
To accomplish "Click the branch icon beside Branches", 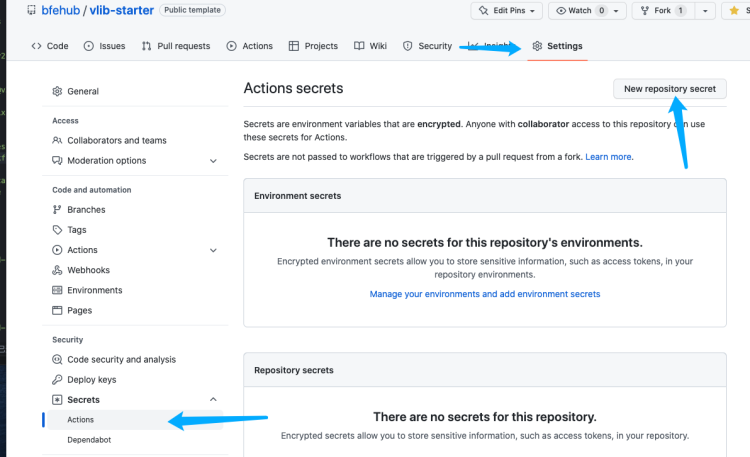I will tap(57, 210).
